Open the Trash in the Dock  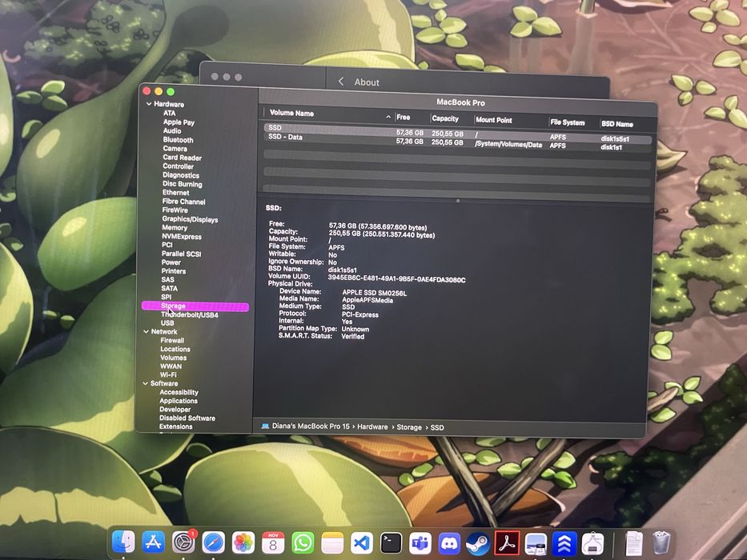coord(661,543)
